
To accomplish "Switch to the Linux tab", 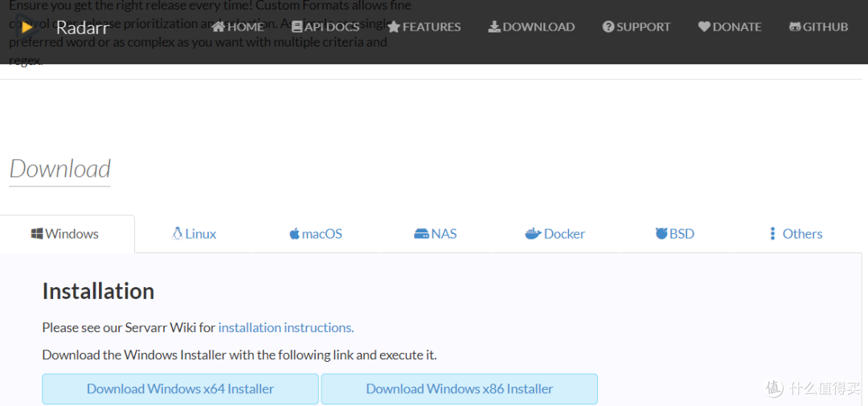I will point(194,234).
